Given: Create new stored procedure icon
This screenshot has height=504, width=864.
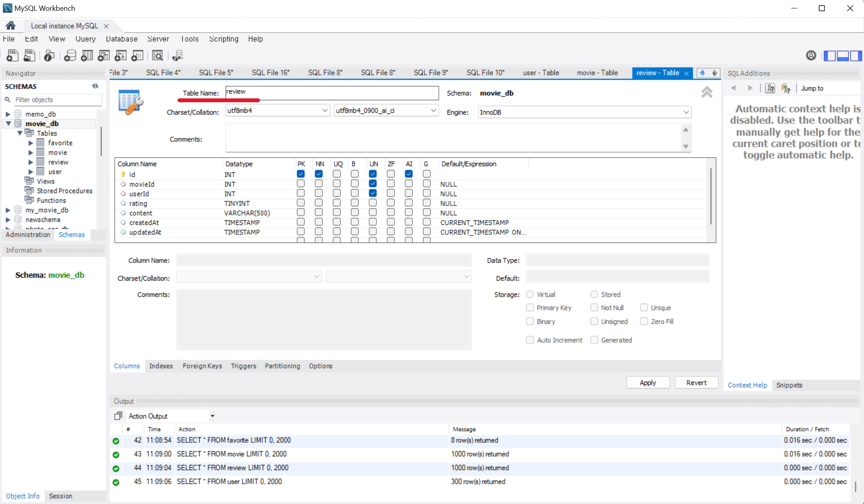Looking at the screenshot, I should pyautogui.click(x=120, y=55).
